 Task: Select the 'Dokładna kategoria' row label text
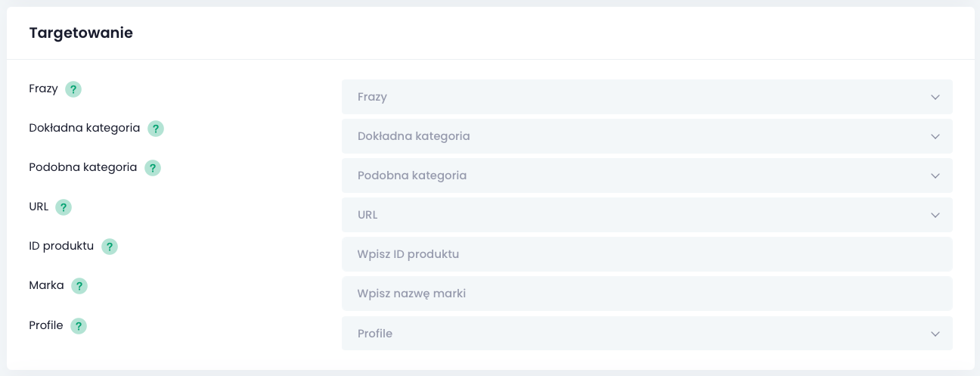coord(84,128)
